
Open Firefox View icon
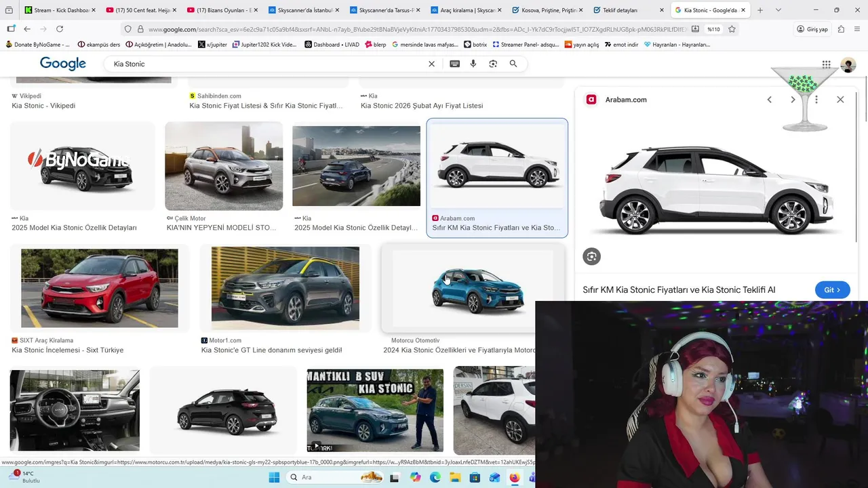point(9,10)
